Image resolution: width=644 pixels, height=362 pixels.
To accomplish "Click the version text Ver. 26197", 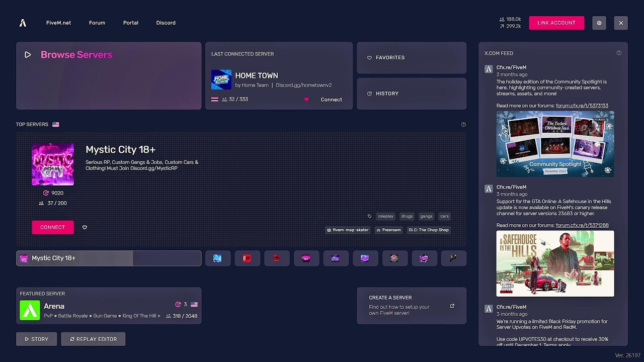I will 627,355.
